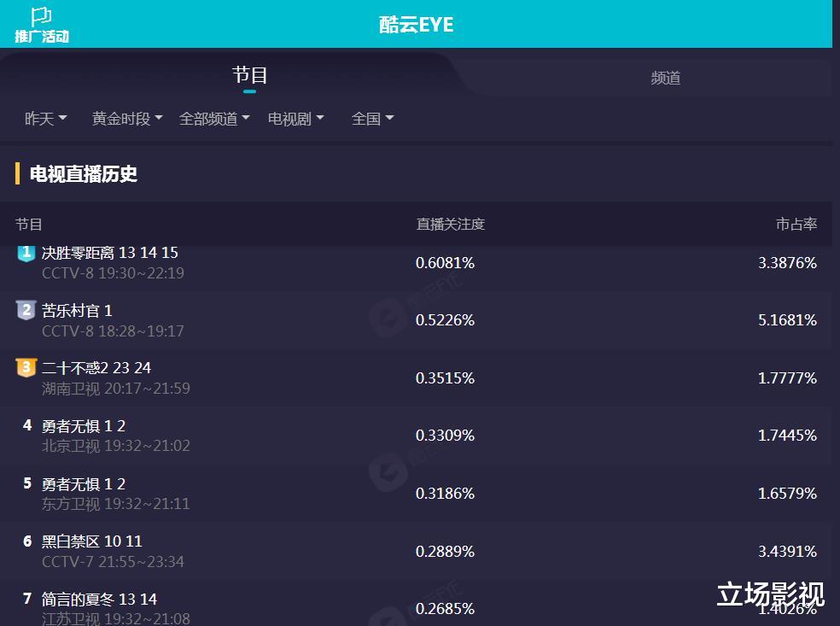Image resolution: width=840 pixels, height=626 pixels.
Task: Click the 0.3515% attention value
Action: click(x=445, y=377)
